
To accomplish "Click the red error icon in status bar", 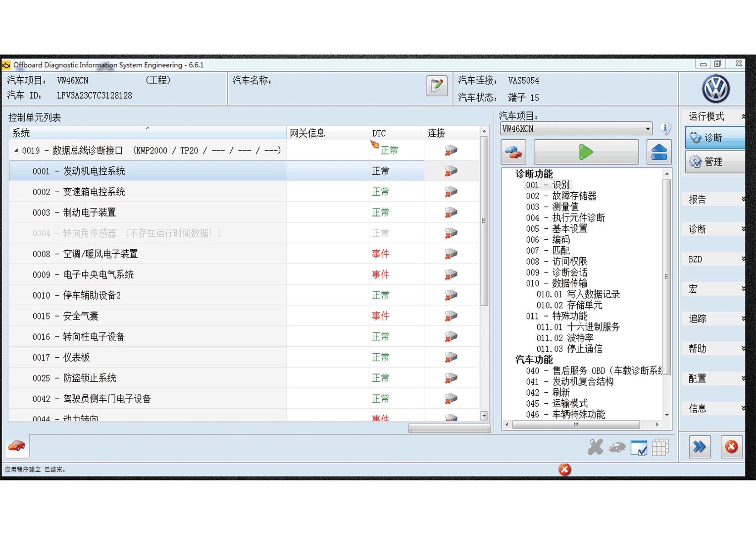I will coord(564,470).
